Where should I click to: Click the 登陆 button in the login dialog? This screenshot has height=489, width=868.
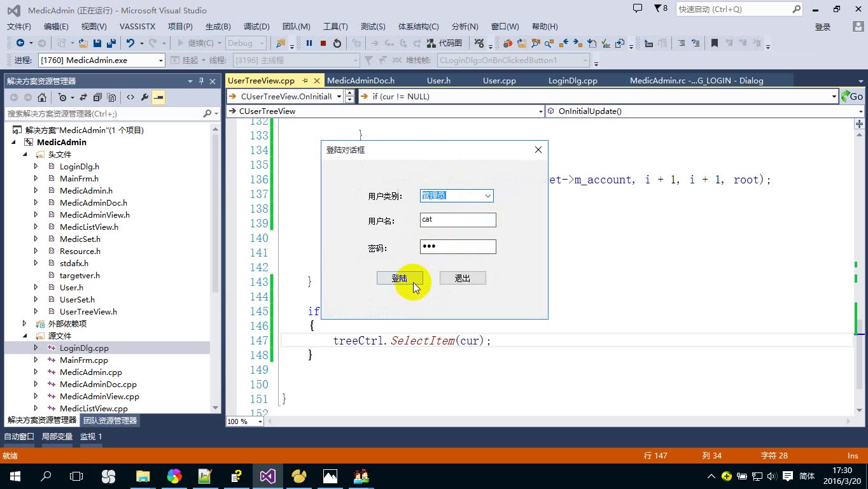399,278
